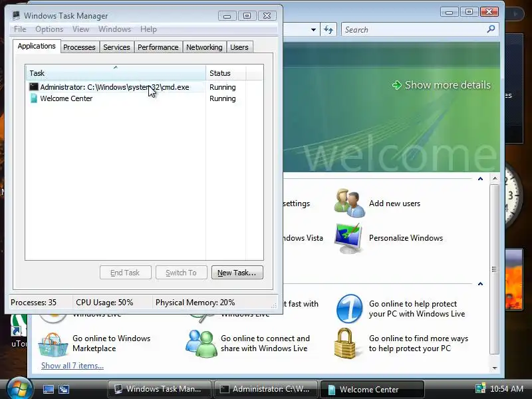Switch to the Processes tab

click(x=79, y=47)
